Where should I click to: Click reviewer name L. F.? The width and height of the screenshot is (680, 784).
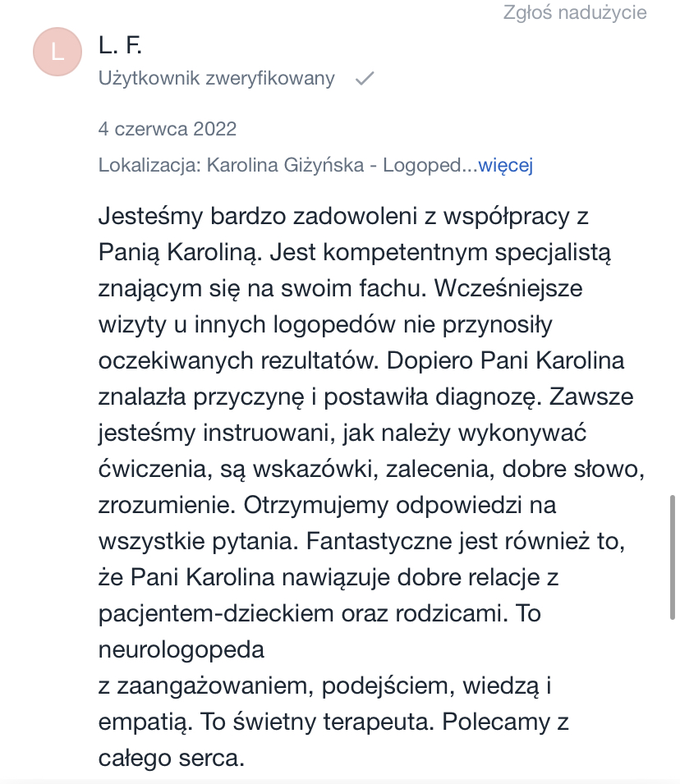(120, 45)
